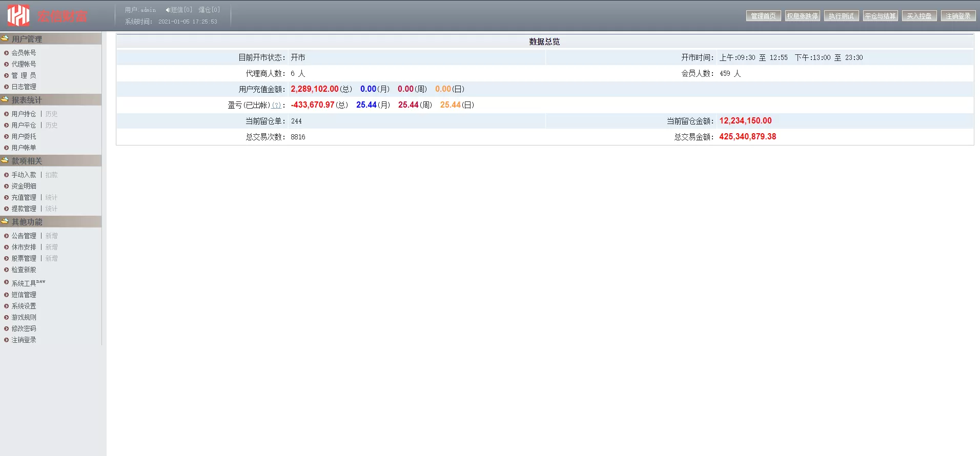This screenshot has height=456, width=980.
Task: Click the 用户:admin label in header
Action: coord(140,10)
